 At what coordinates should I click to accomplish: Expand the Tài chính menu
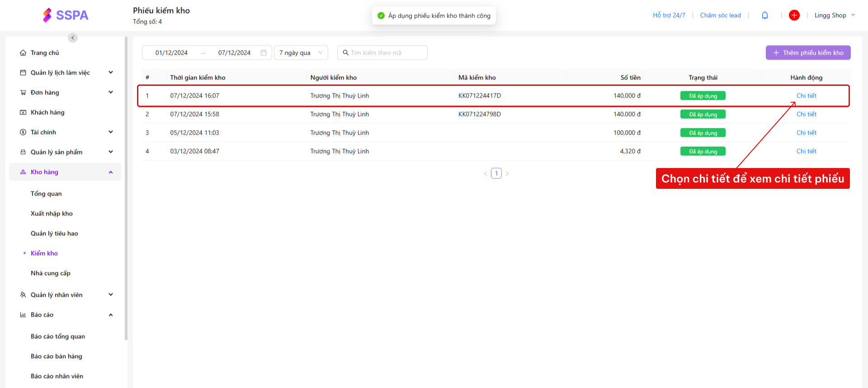(x=111, y=132)
